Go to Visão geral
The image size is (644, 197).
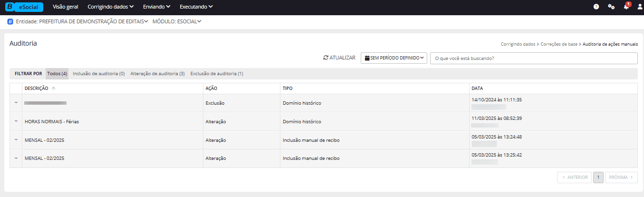click(66, 7)
